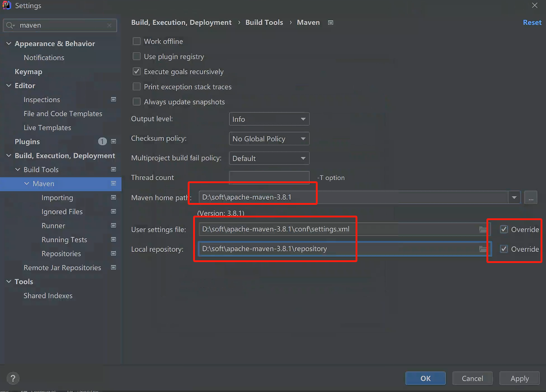Click project settings icon beside Inspections
This screenshot has width=546, height=392.
pyautogui.click(x=113, y=99)
